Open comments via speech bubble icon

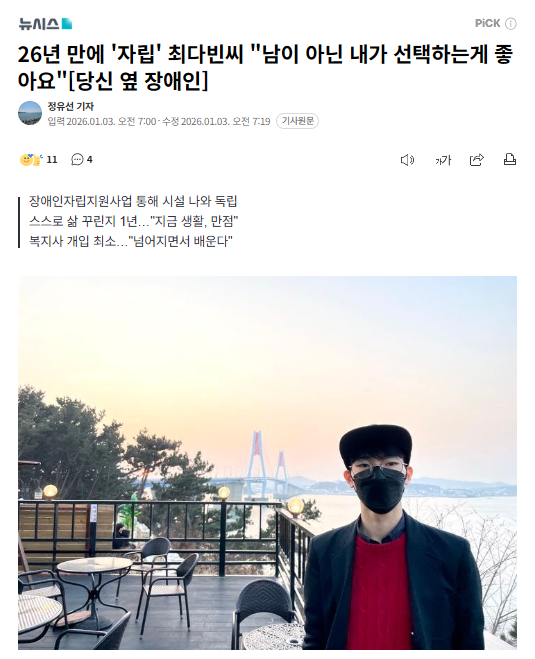77,160
